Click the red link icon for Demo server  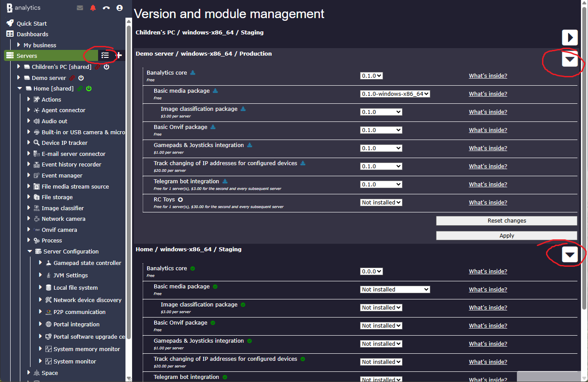[x=72, y=78]
